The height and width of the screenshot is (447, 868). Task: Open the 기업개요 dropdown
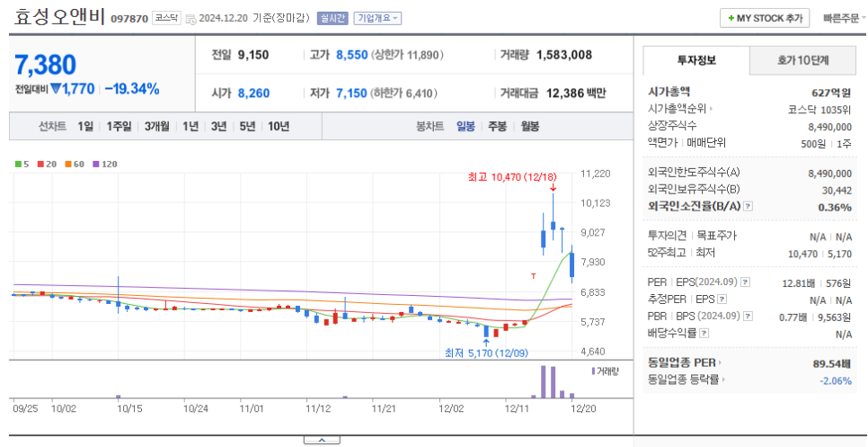point(377,18)
